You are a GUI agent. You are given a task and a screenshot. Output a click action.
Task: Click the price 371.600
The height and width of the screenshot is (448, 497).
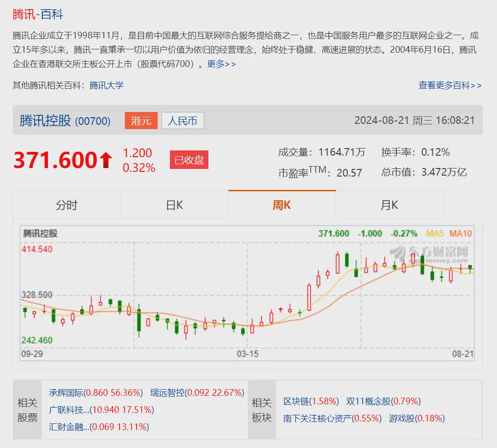[56, 160]
